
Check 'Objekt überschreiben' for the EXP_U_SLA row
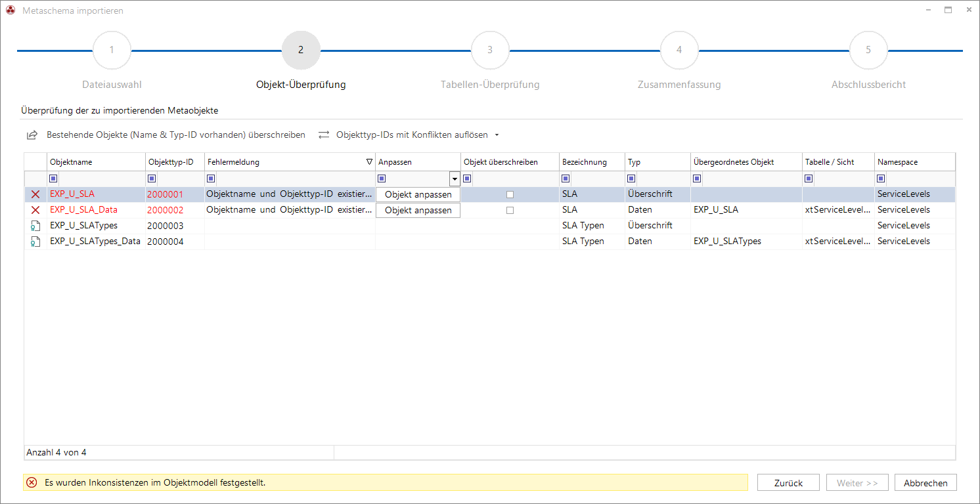pyautogui.click(x=510, y=194)
